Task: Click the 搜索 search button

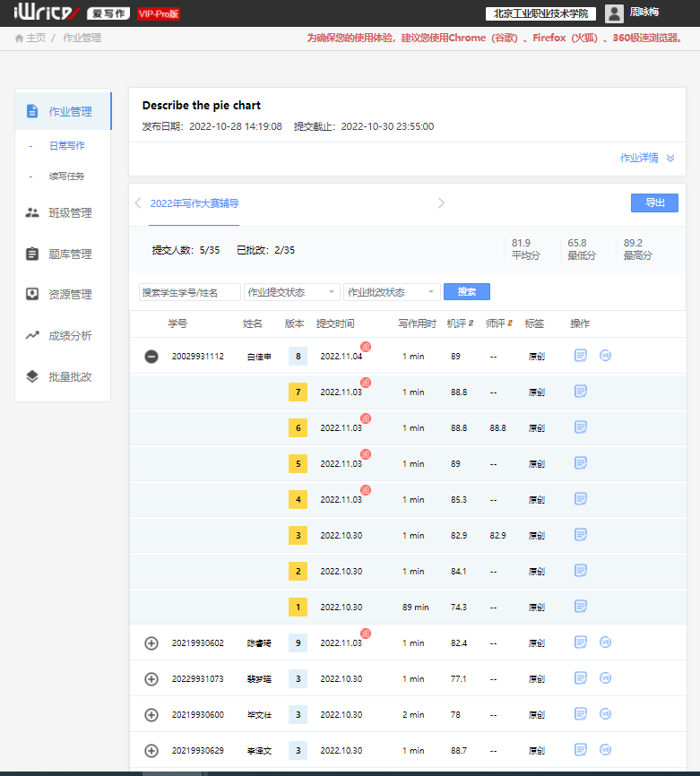Action: 467,292
